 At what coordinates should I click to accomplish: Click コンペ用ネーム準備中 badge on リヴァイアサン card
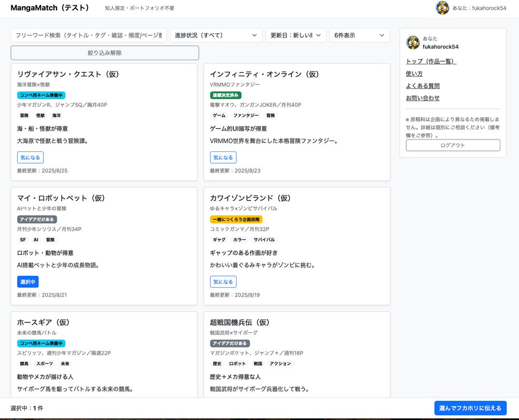click(42, 95)
